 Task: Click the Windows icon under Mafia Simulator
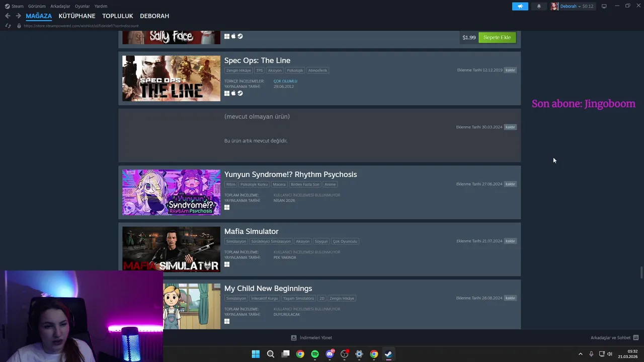(227, 264)
